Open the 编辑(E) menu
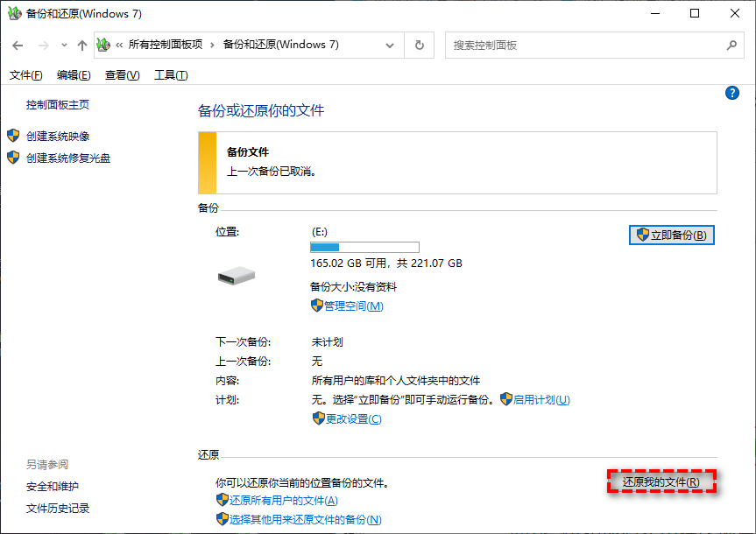The image size is (756, 534). tap(74, 75)
